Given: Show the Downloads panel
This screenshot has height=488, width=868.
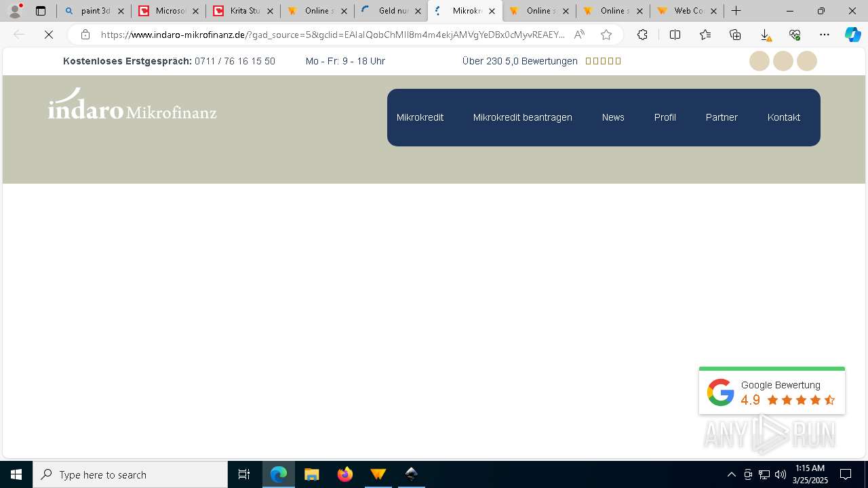Looking at the screenshot, I should pyautogui.click(x=765, y=35).
